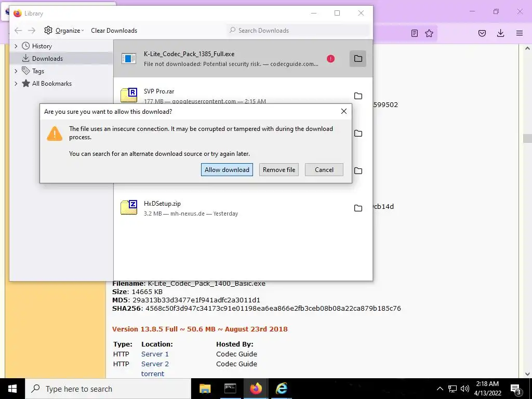Click the Organize gear icon

pyautogui.click(x=48, y=30)
